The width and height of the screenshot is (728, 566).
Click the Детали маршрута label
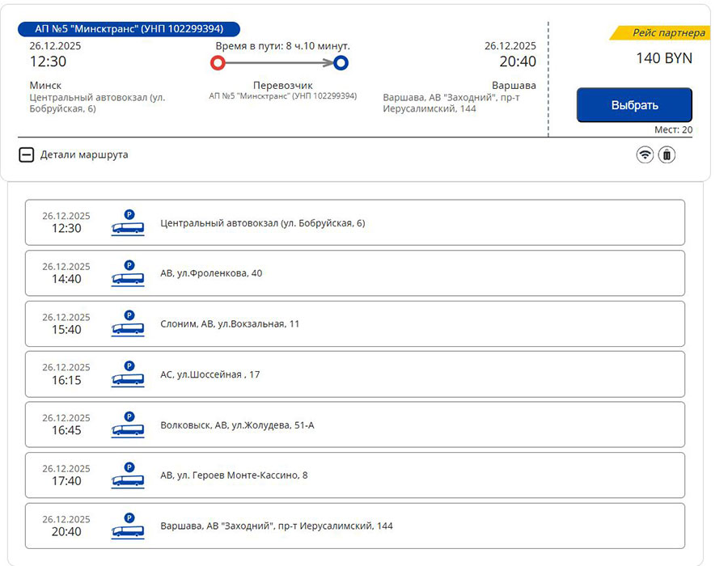click(84, 154)
